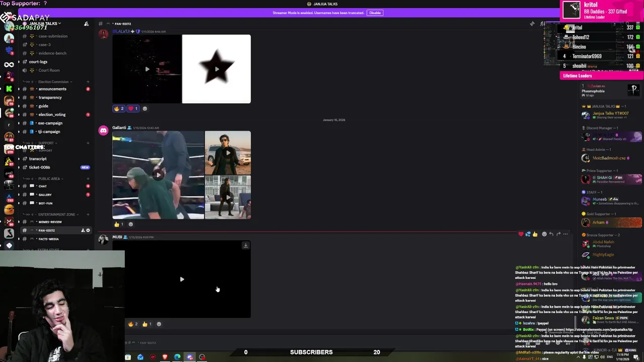Open the FACTS-MEDIA channel
644x362 pixels.
coord(48,239)
